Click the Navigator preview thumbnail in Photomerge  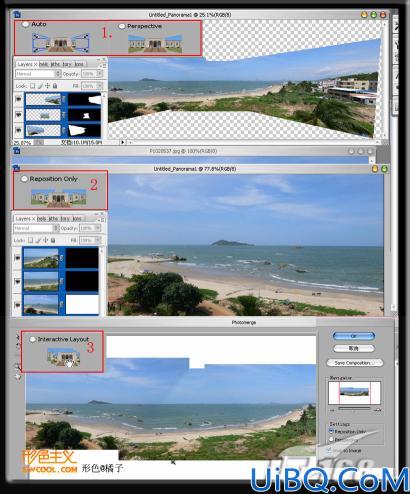click(x=354, y=393)
